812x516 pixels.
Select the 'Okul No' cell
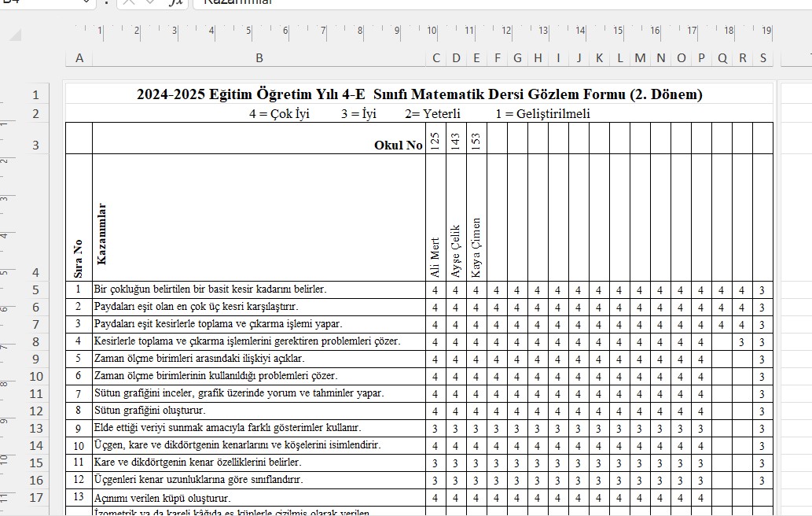point(259,138)
